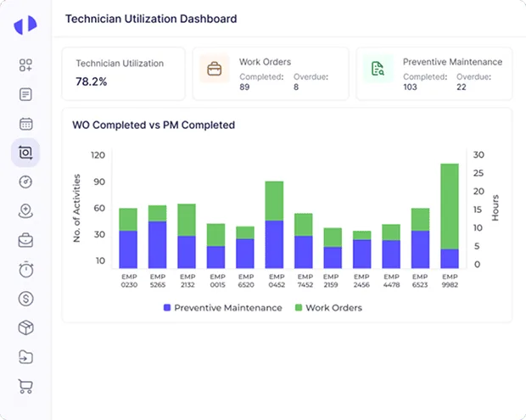Viewport: 526px width, 420px height.
Task: Click the 78.2% utilization value
Action: 92,81
